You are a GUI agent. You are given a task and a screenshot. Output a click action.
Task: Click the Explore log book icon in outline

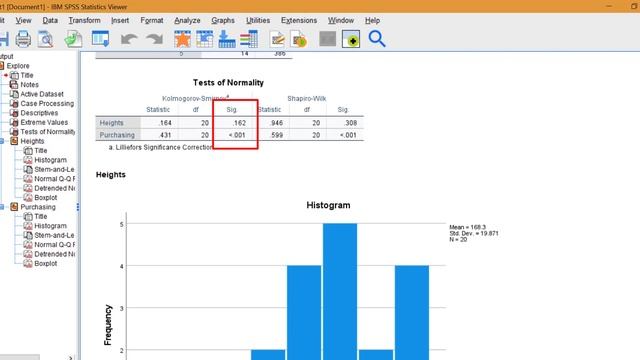2,66
